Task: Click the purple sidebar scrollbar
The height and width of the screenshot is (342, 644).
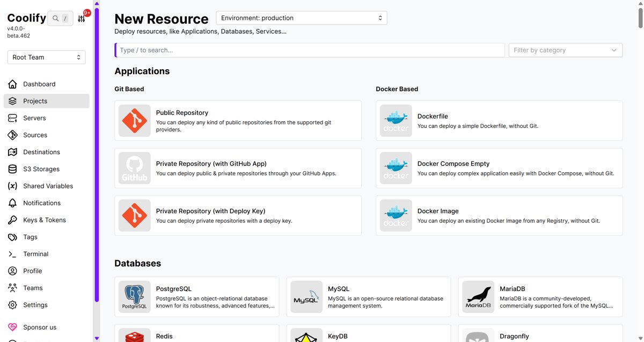Action: 97,150
